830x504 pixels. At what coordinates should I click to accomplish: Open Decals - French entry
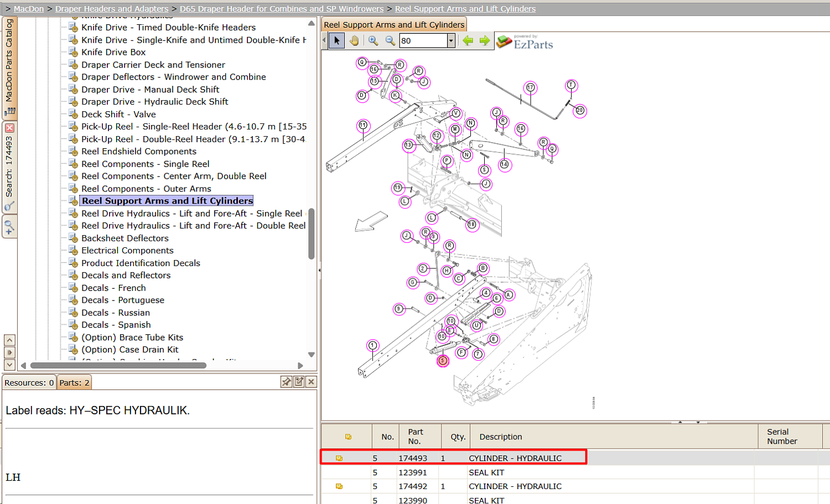tap(113, 288)
